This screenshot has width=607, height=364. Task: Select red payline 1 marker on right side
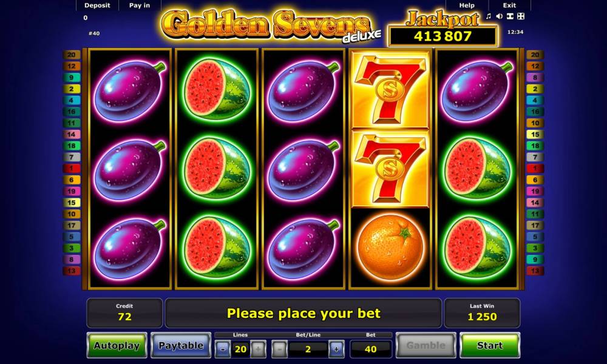pos(535,169)
